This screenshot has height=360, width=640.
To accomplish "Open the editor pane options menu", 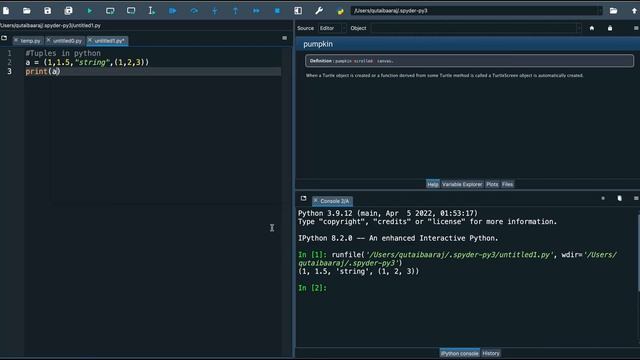I will pos(284,38).
